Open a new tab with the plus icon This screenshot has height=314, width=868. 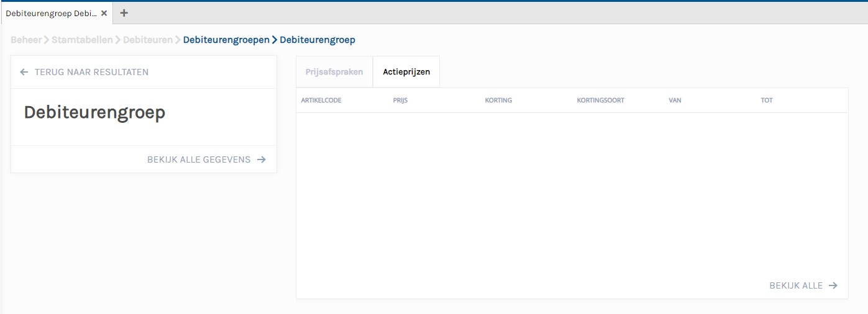click(x=124, y=13)
